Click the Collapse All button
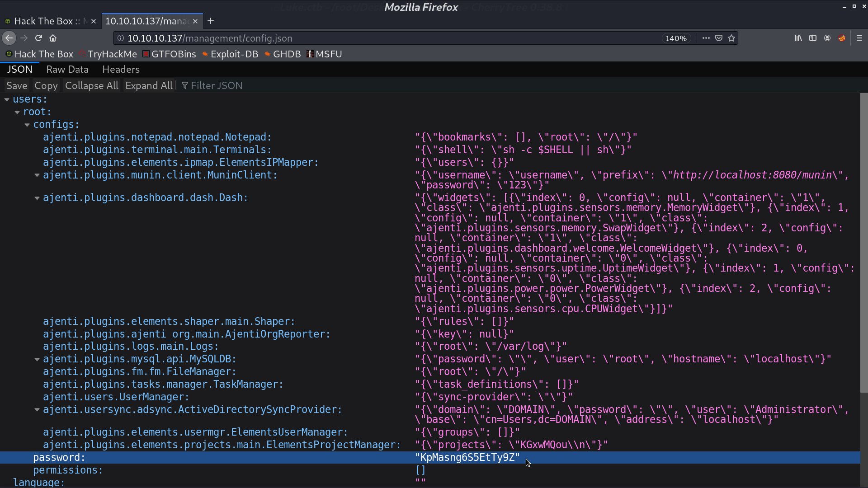The width and height of the screenshot is (868, 488). (92, 85)
